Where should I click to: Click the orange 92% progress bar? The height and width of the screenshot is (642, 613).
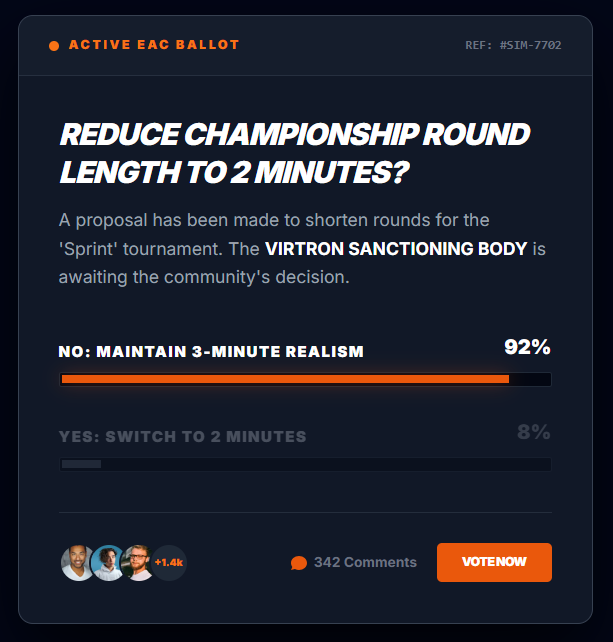point(285,379)
